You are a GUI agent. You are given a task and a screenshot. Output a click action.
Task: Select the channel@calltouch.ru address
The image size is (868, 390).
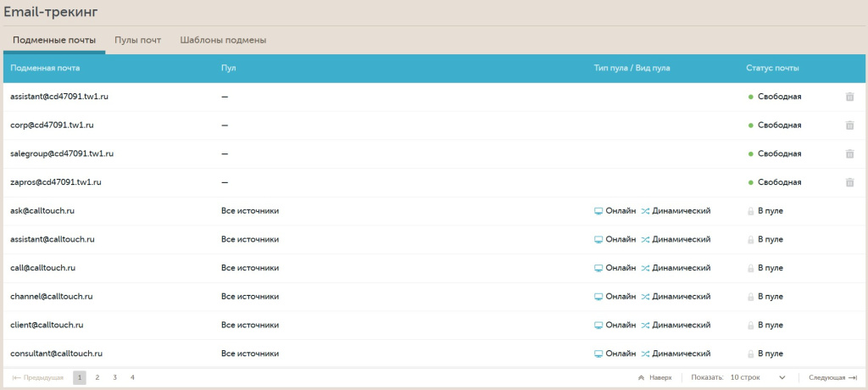pyautogui.click(x=52, y=297)
